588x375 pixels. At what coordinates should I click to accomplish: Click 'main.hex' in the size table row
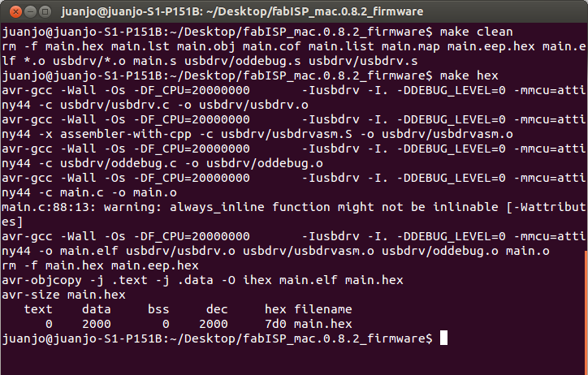pos(323,324)
